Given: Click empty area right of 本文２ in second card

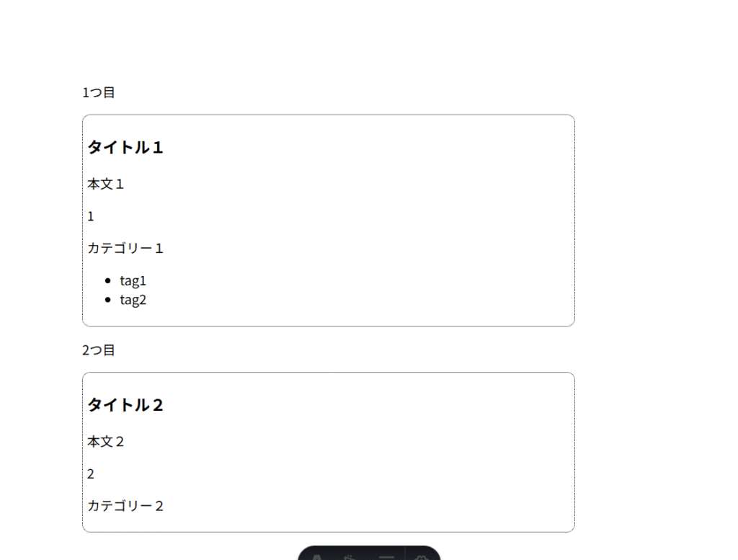Looking at the screenshot, I should pyautogui.click(x=360, y=441).
